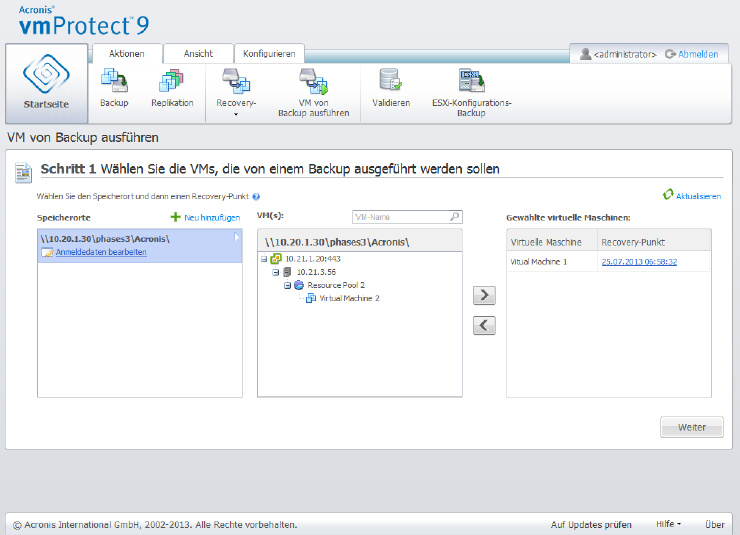Viewport: 740px width, 535px height.
Task: Click the vCenter icon at 10.21.1.20:443
Action: 276,259
